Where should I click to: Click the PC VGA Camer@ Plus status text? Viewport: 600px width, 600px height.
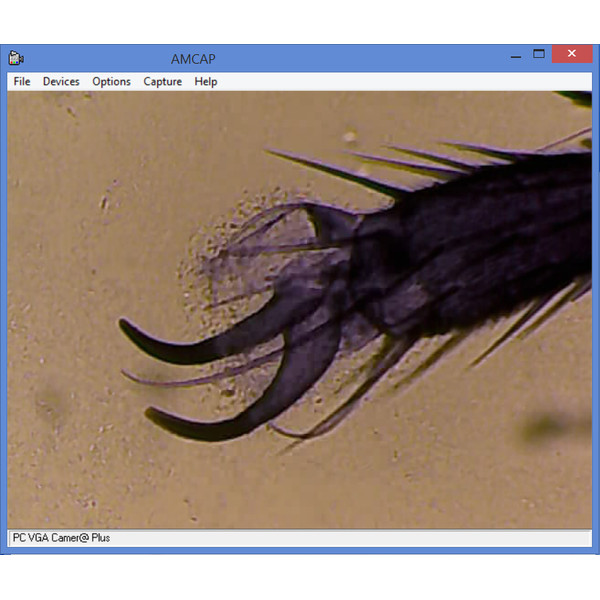point(61,538)
